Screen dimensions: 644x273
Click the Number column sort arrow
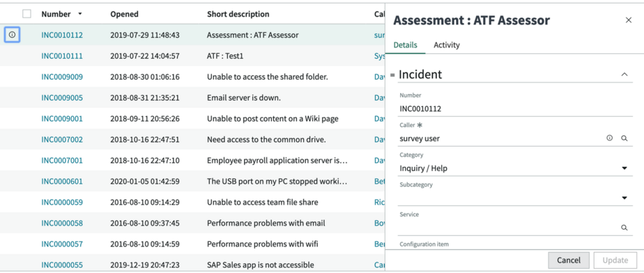click(79, 14)
